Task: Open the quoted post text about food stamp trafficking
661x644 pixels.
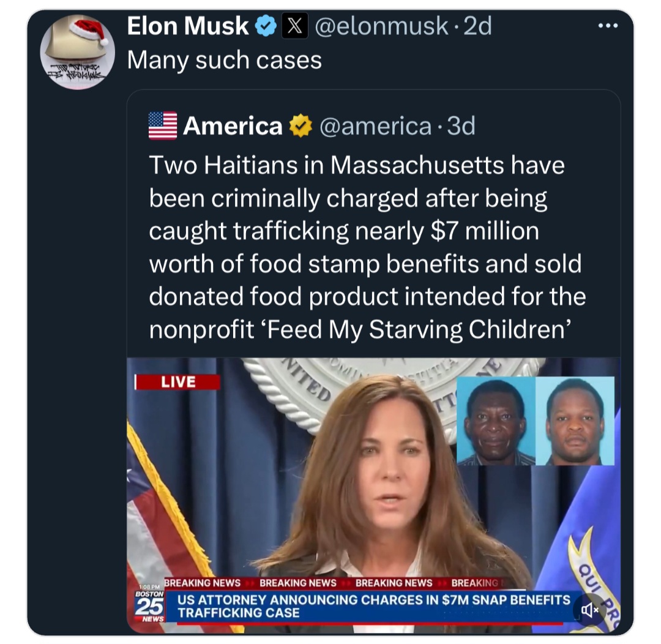Action: coord(367,247)
